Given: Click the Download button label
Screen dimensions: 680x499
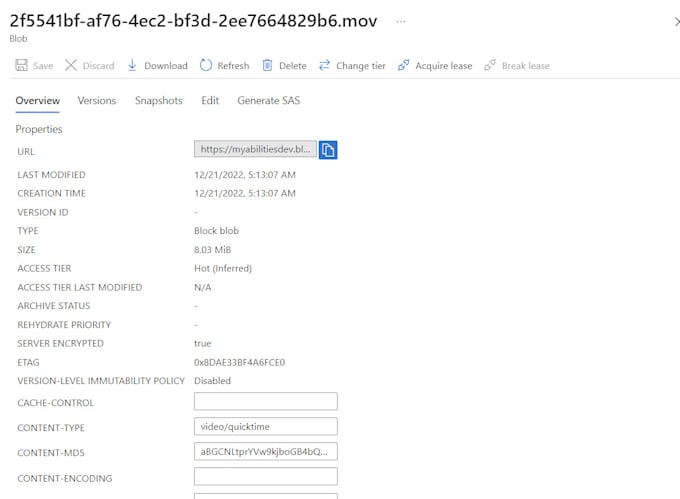Looking at the screenshot, I should coord(166,66).
